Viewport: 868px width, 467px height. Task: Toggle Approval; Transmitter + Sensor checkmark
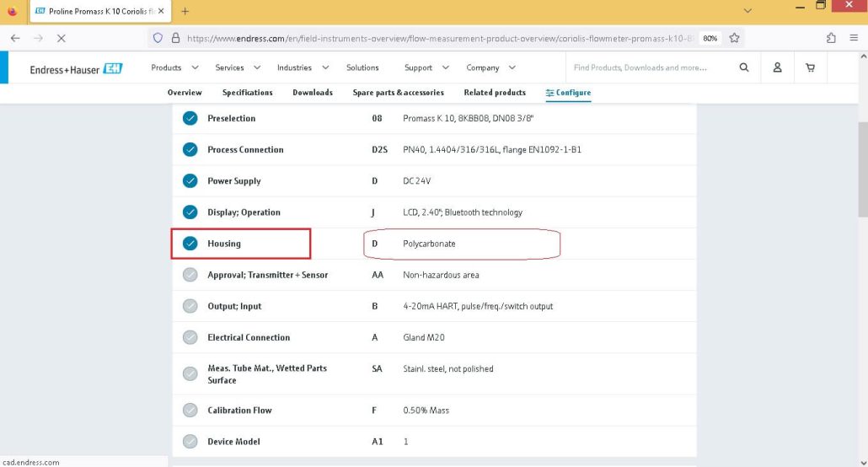190,275
